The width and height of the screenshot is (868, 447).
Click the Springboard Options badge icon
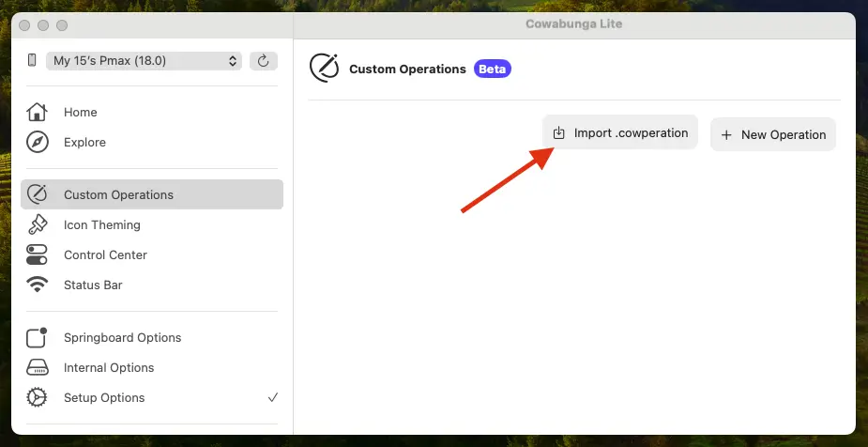tap(38, 337)
